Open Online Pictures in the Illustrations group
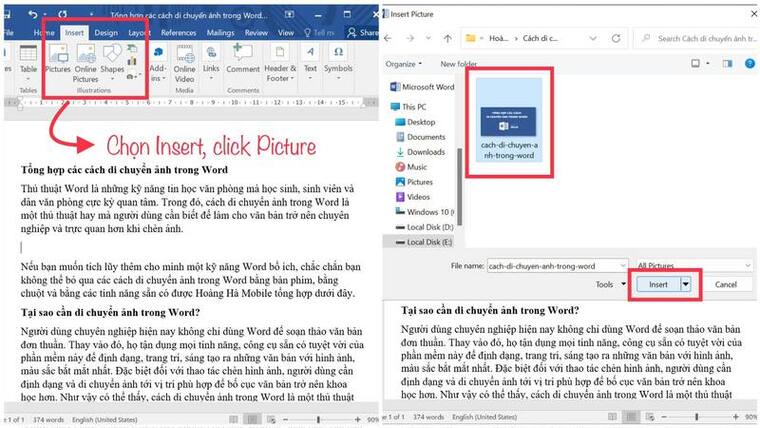 85,63
